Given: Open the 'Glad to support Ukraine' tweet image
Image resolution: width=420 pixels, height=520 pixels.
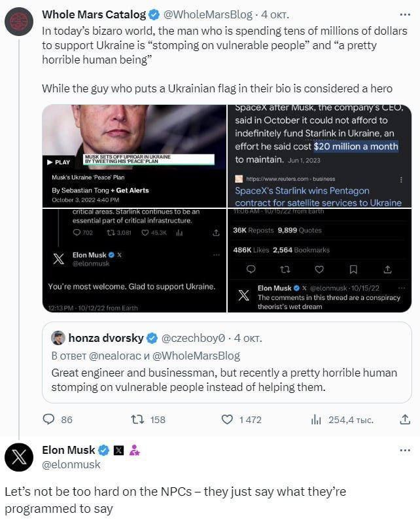Looking at the screenshot, I should point(133,261).
